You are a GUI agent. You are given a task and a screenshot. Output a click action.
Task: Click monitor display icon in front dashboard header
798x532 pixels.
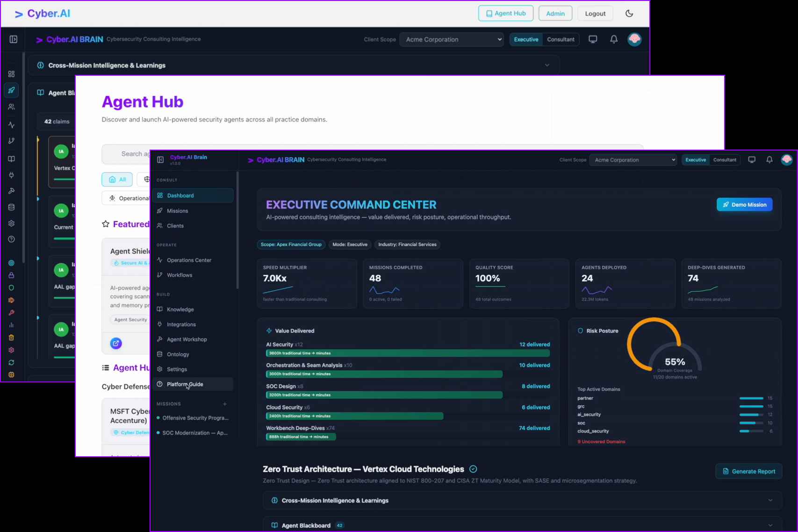tap(752, 160)
